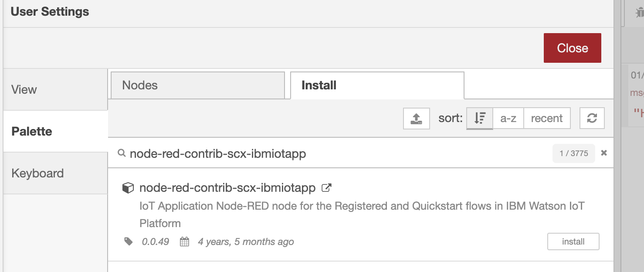Clear the search field with the x icon

pyautogui.click(x=604, y=153)
